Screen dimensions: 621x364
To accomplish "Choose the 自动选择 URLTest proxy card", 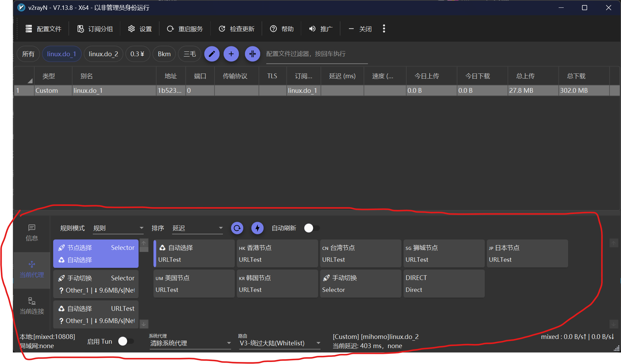I will click(194, 254).
